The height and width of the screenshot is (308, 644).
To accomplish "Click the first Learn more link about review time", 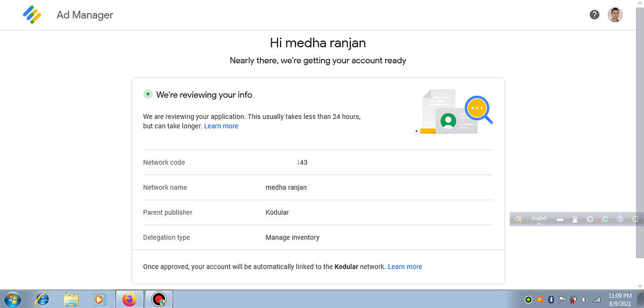I will (x=221, y=126).
